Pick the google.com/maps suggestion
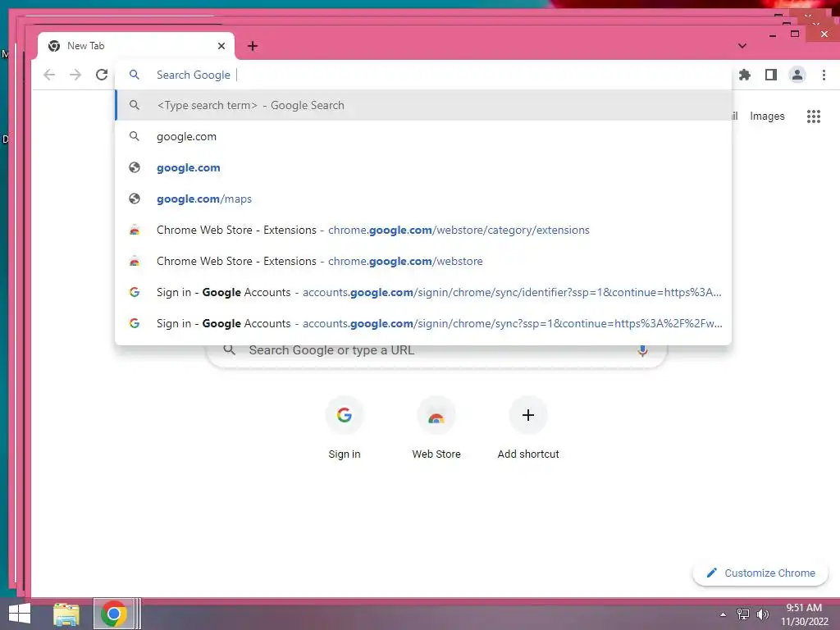Viewport: 840px width, 630px height. (423, 199)
